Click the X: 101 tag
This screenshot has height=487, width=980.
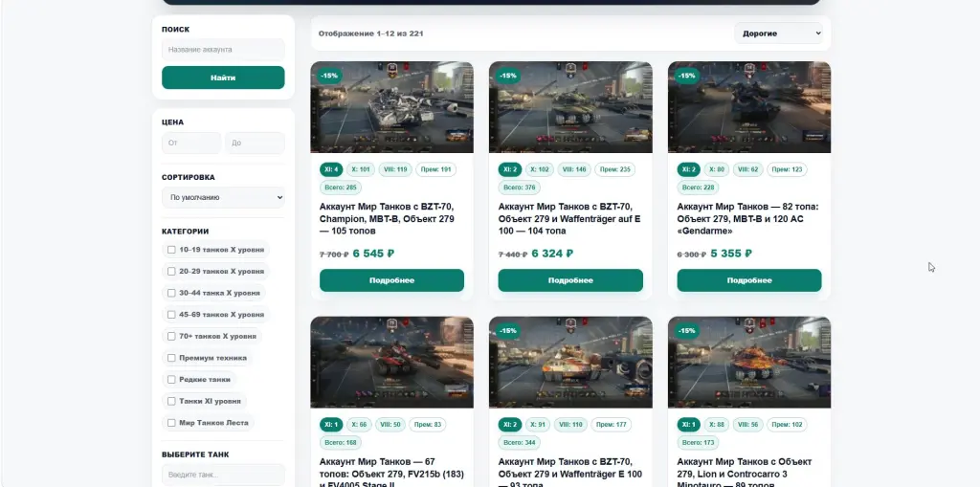tap(361, 169)
